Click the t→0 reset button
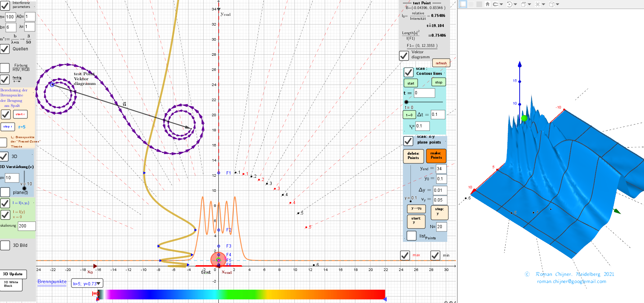 tap(409, 115)
